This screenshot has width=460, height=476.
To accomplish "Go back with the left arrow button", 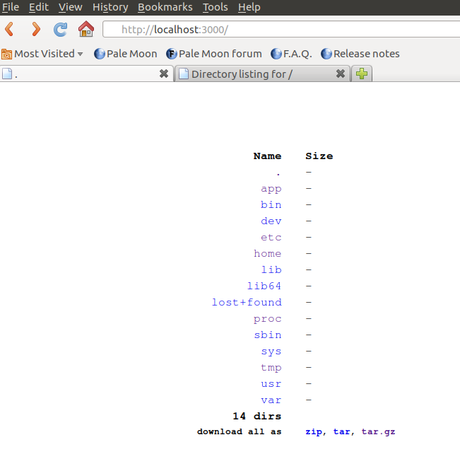I will (x=10, y=29).
